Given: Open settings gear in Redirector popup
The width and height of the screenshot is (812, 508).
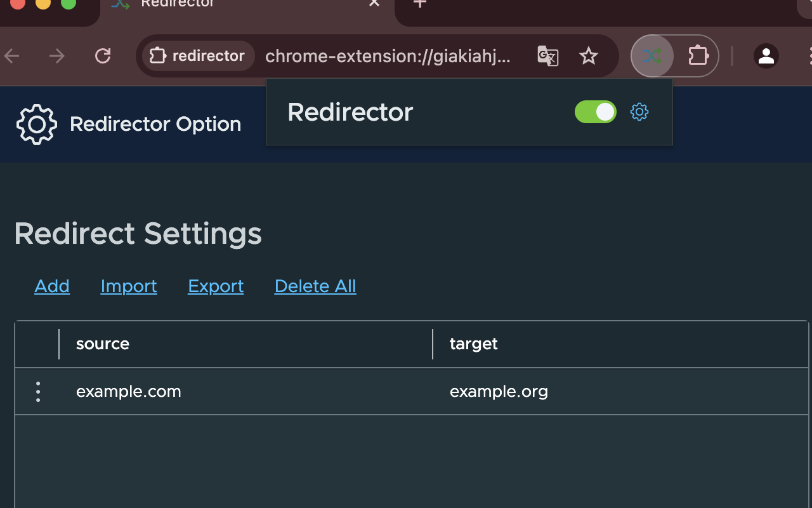Looking at the screenshot, I should point(639,112).
